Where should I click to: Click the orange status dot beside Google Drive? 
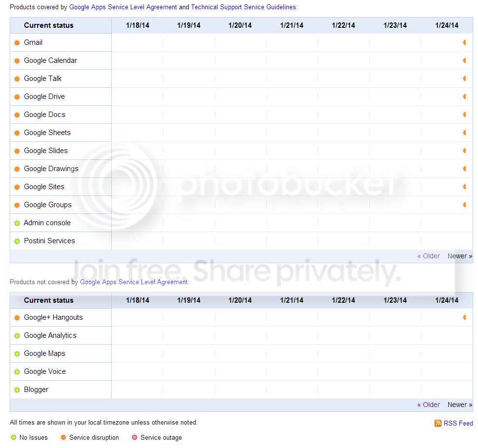pyautogui.click(x=17, y=97)
